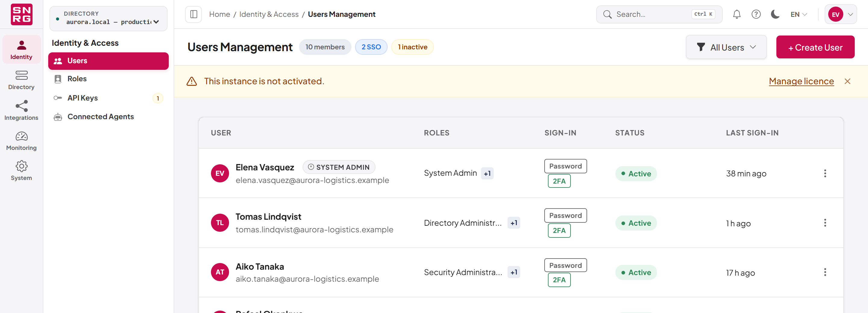Viewport: 868px width, 313px height.
Task: Select Roles in Identity & Access menu
Action: [108, 79]
